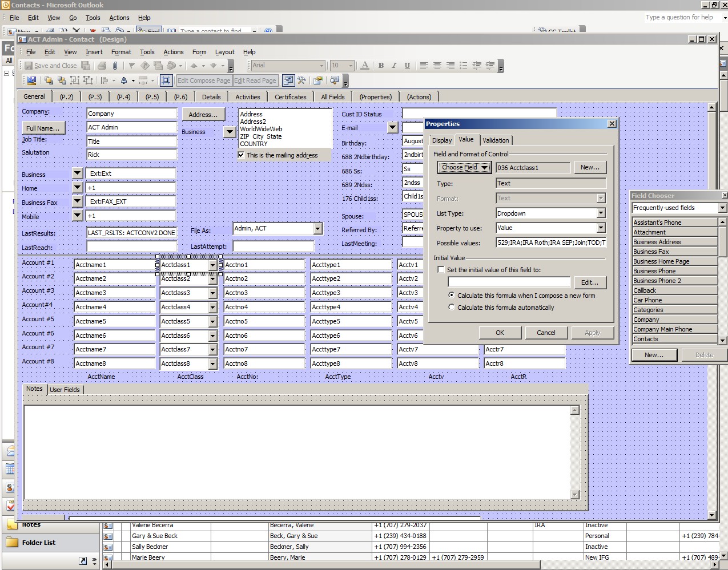Image resolution: width=728 pixels, height=570 pixels.
Task: Open the Mobile phone type dropdown arrow
Action: tap(78, 215)
